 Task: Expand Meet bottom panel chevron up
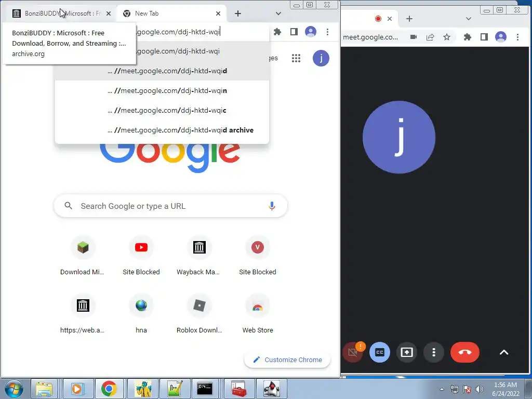(504, 353)
